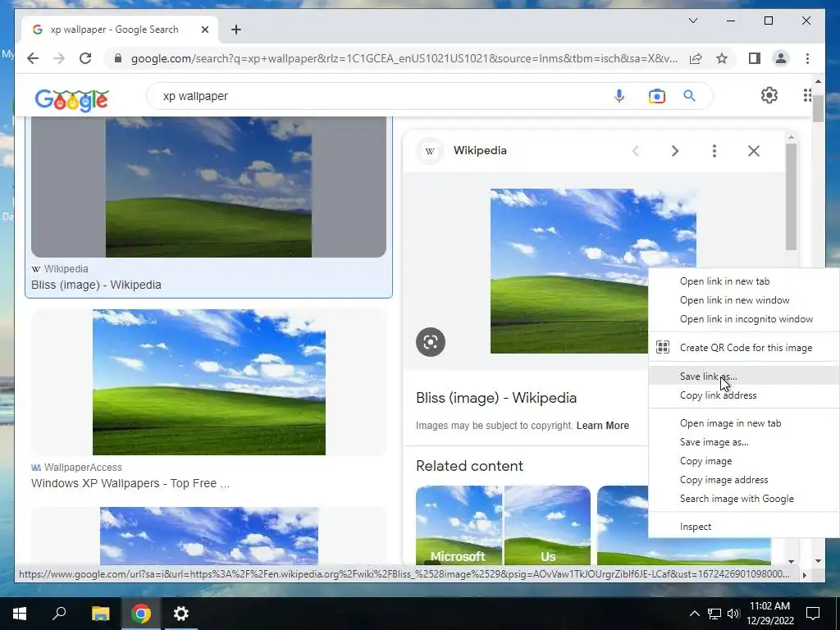The image size is (840, 630).
Task: Open the WallpaperAccess result thumbnail
Action: click(209, 382)
